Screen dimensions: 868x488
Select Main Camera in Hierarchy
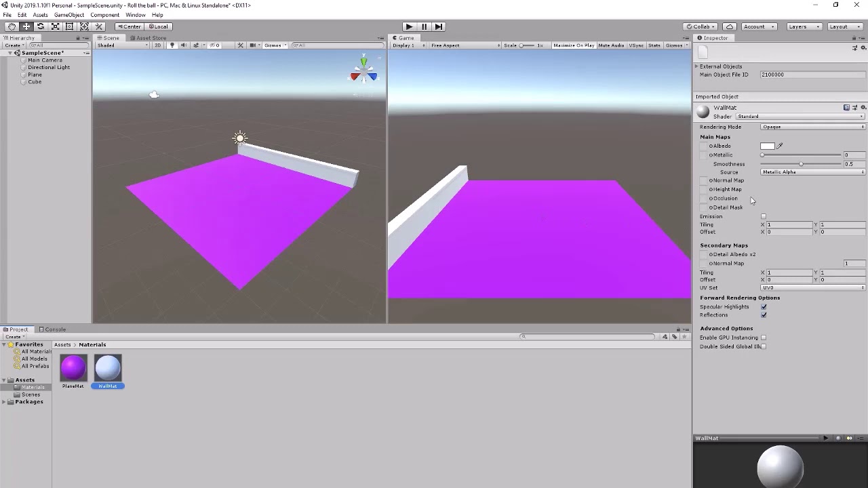pyautogui.click(x=45, y=60)
